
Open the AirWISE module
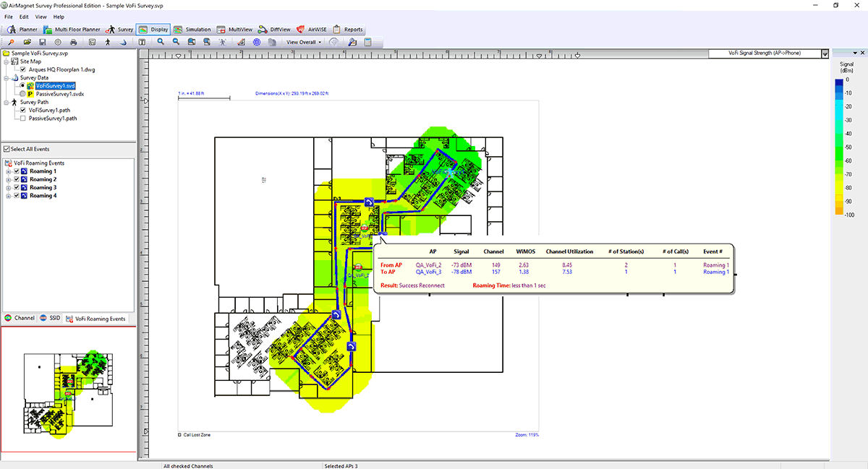(312, 30)
